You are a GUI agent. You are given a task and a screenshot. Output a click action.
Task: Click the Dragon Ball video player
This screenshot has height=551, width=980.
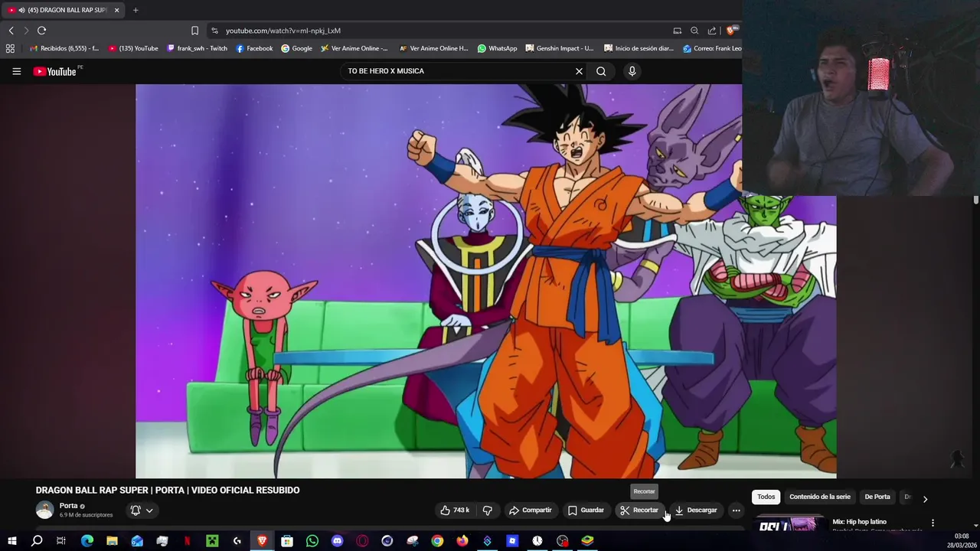485,281
